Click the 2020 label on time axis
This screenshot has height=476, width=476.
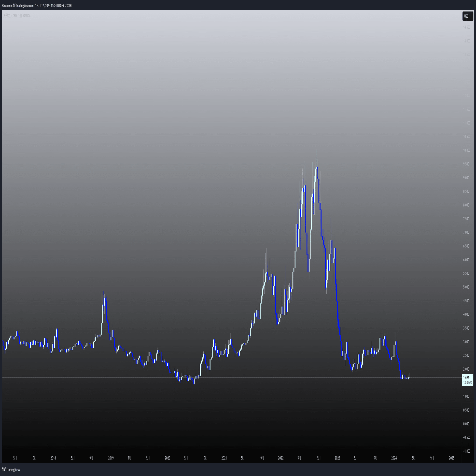167,458
